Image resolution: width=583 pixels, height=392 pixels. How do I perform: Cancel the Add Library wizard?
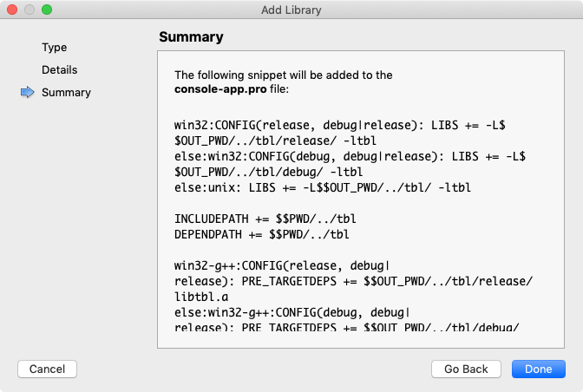47,369
